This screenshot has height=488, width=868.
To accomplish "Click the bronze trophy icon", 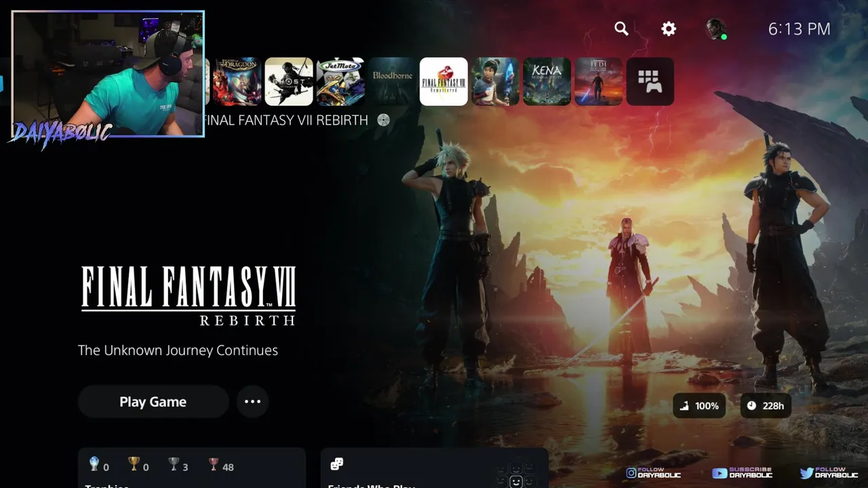I will (x=214, y=464).
